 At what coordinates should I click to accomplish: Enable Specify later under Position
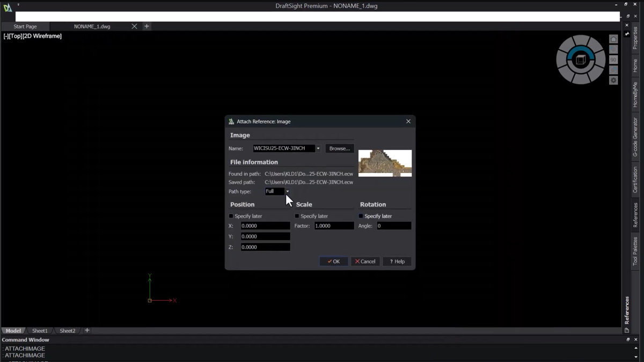(x=231, y=216)
